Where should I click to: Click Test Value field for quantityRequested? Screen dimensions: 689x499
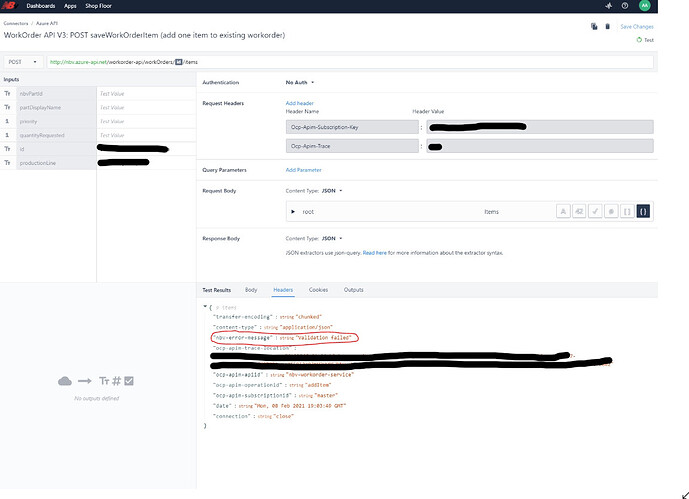[x=146, y=135]
